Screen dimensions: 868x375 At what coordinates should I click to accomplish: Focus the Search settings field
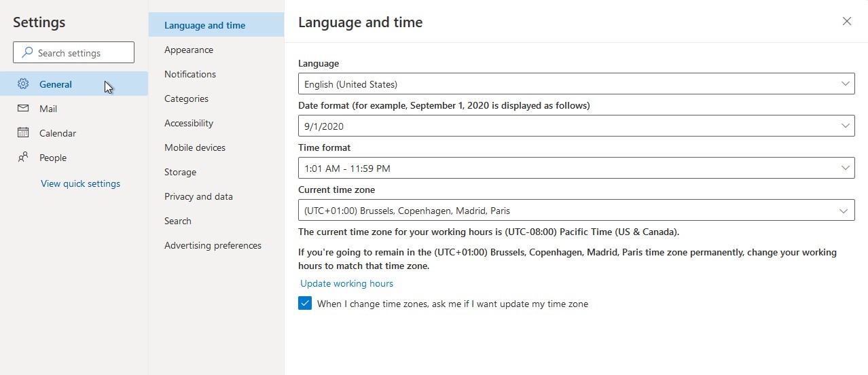[73, 52]
